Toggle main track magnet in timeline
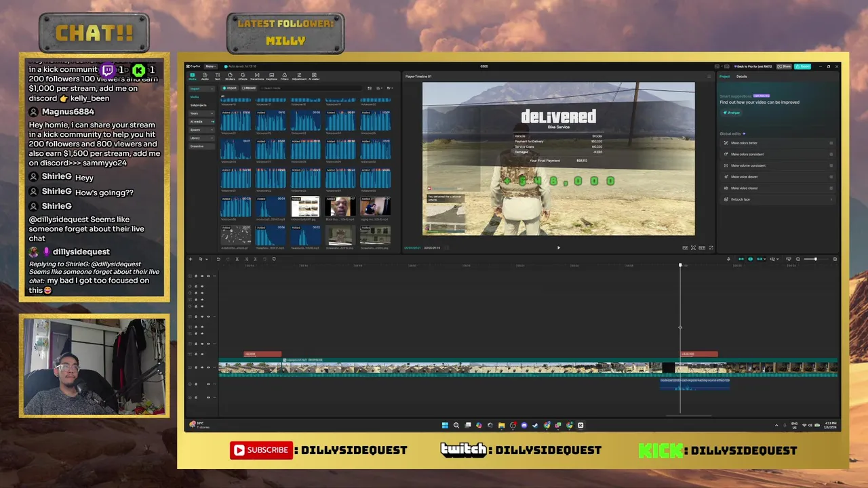 [741, 259]
